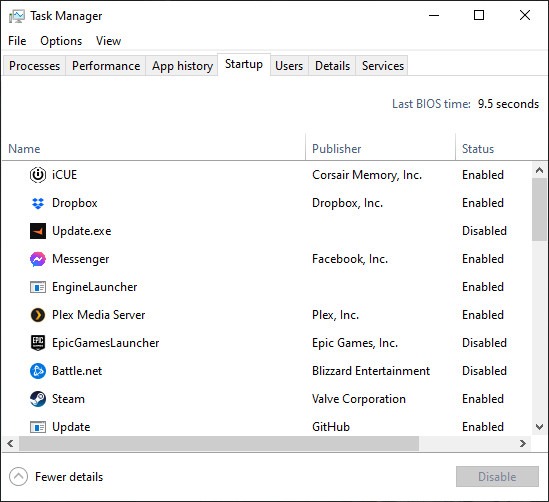Screen dimensions: 549x502
Task: Sort by the Name column header
Action: pos(24,149)
